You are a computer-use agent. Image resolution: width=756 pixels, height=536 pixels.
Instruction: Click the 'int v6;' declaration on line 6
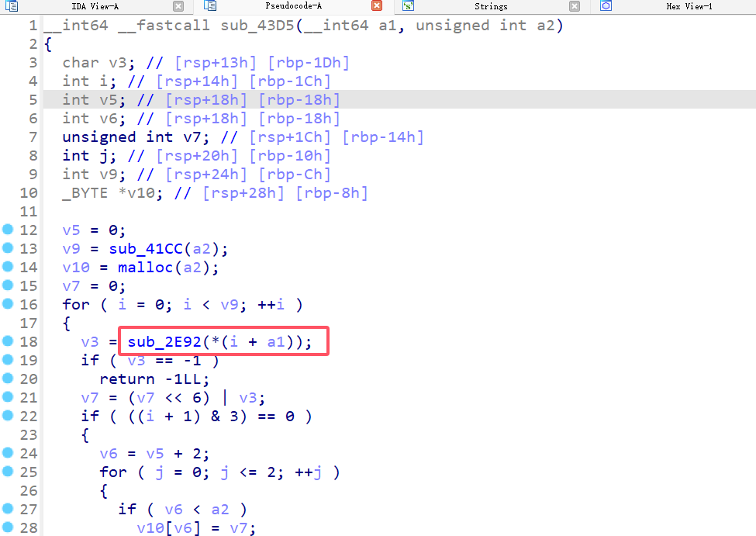94,118
